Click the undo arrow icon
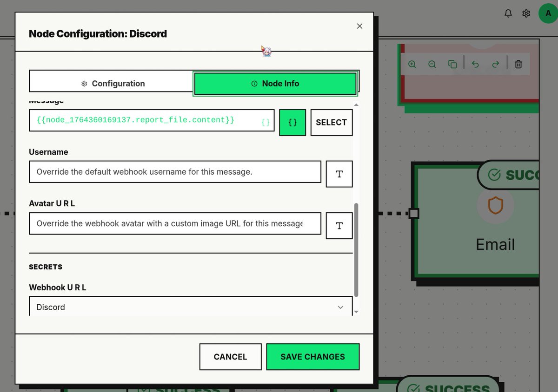Screen dimensions: 558x392 (x=475, y=64)
